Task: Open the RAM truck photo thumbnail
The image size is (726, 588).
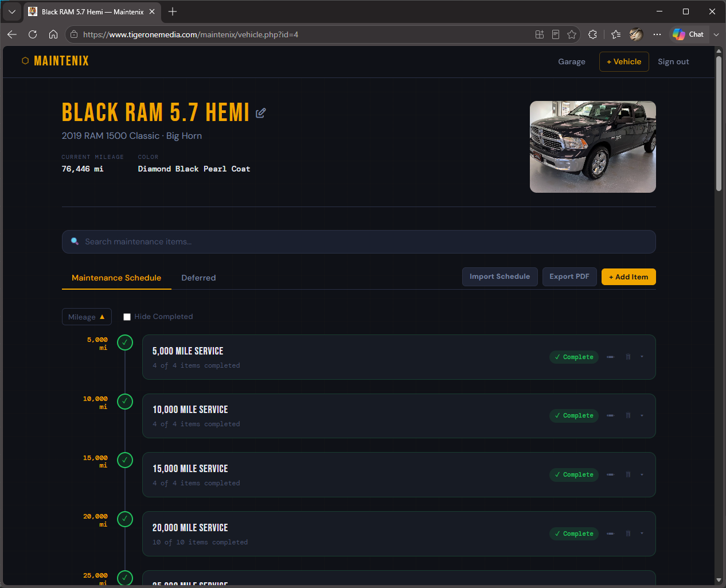Action: click(593, 147)
